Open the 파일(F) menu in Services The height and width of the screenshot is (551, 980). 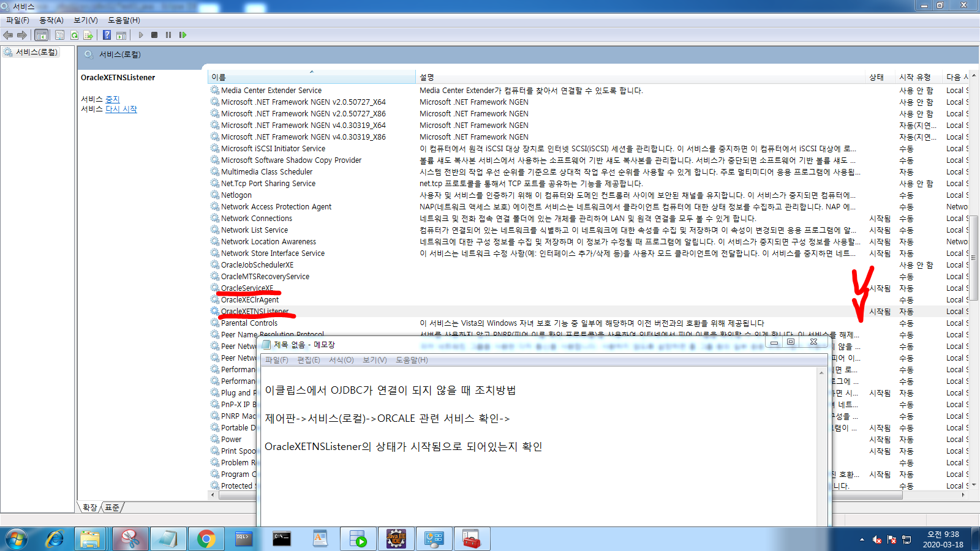(18, 20)
